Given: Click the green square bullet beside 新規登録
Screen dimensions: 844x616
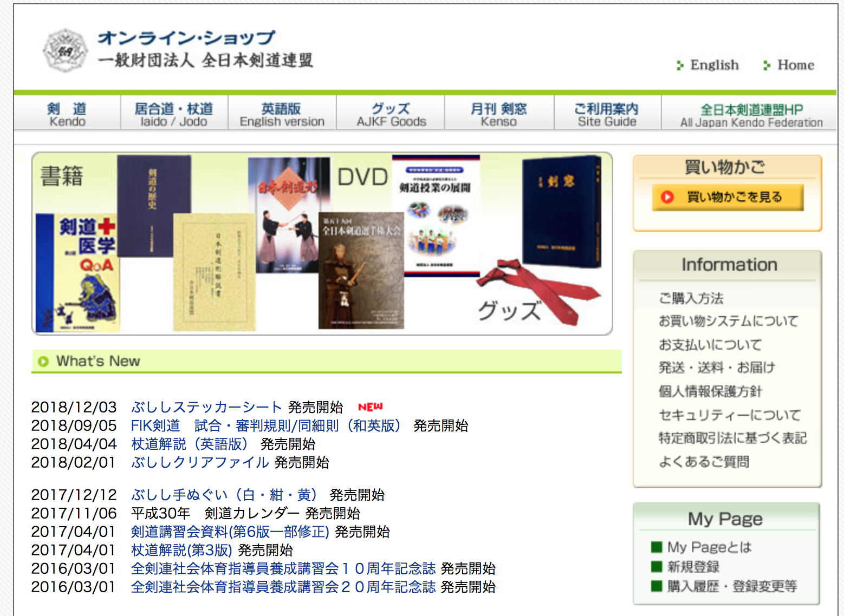Looking at the screenshot, I should tap(657, 566).
